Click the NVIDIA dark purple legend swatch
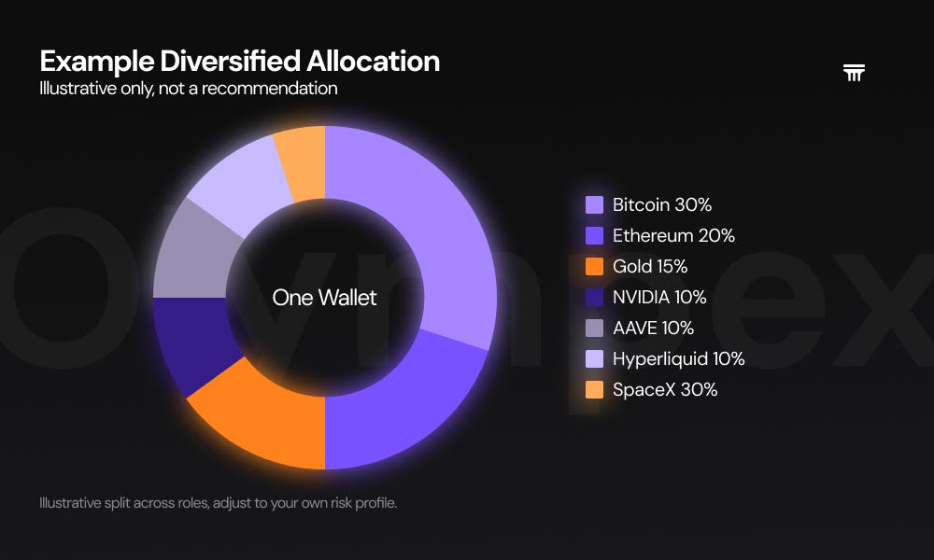Image resolution: width=934 pixels, height=560 pixels. point(594,297)
